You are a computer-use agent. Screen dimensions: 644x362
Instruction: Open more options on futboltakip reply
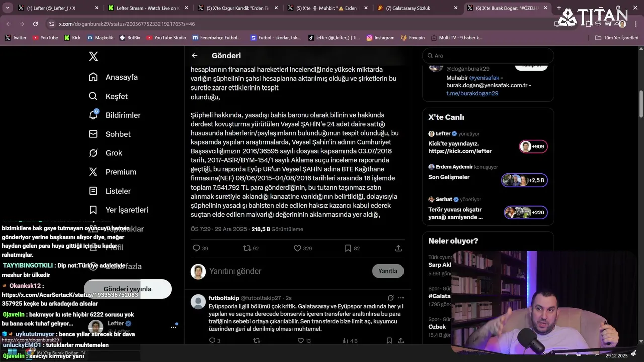[401, 298]
